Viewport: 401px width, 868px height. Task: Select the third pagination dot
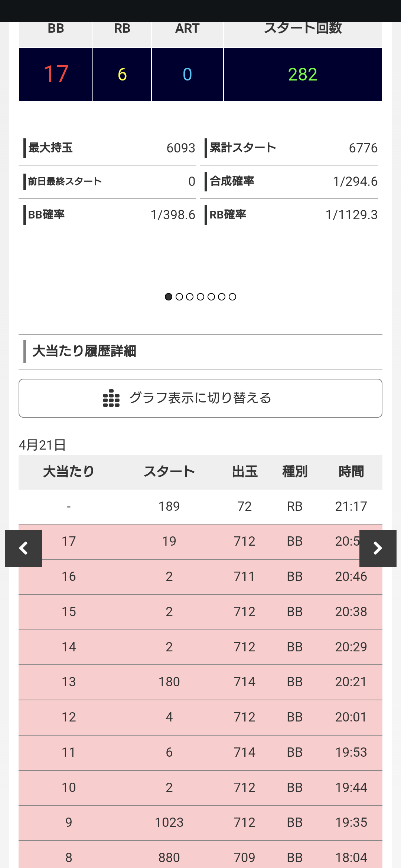point(190,297)
